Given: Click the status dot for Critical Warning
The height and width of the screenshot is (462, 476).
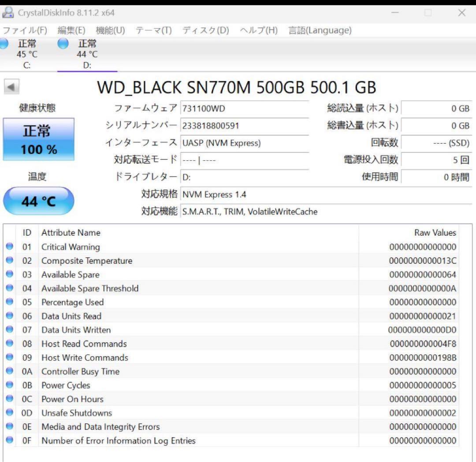Looking at the screenshot, I should (10, 246).
